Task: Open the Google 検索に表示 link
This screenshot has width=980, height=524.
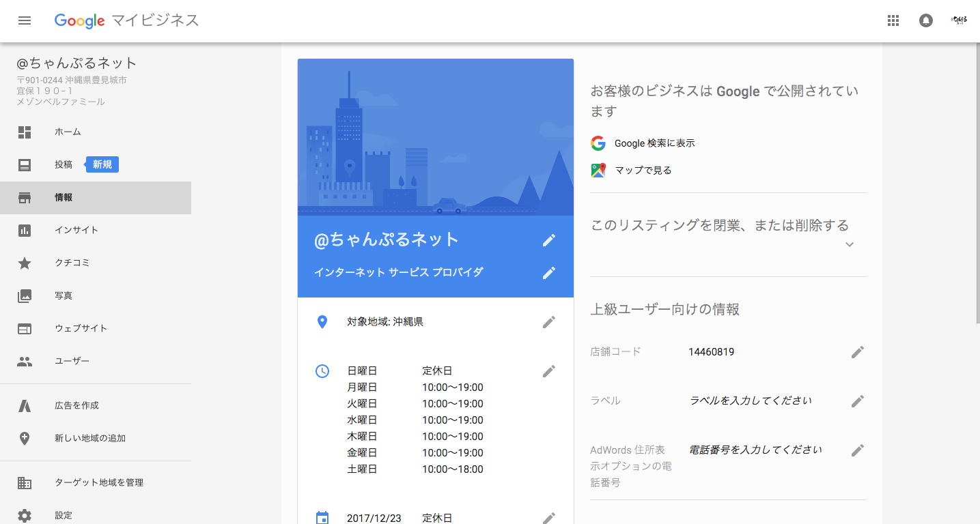Action: click(x=654, y=143)
